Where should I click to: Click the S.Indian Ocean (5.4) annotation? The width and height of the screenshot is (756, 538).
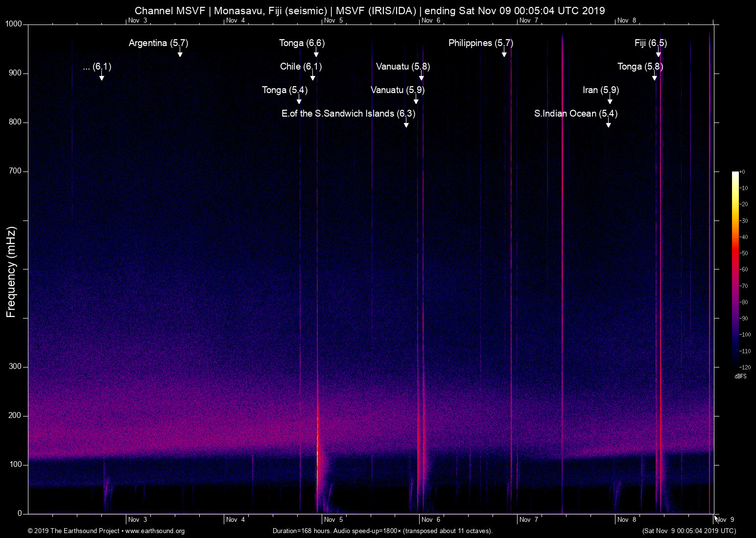(576, 114)
